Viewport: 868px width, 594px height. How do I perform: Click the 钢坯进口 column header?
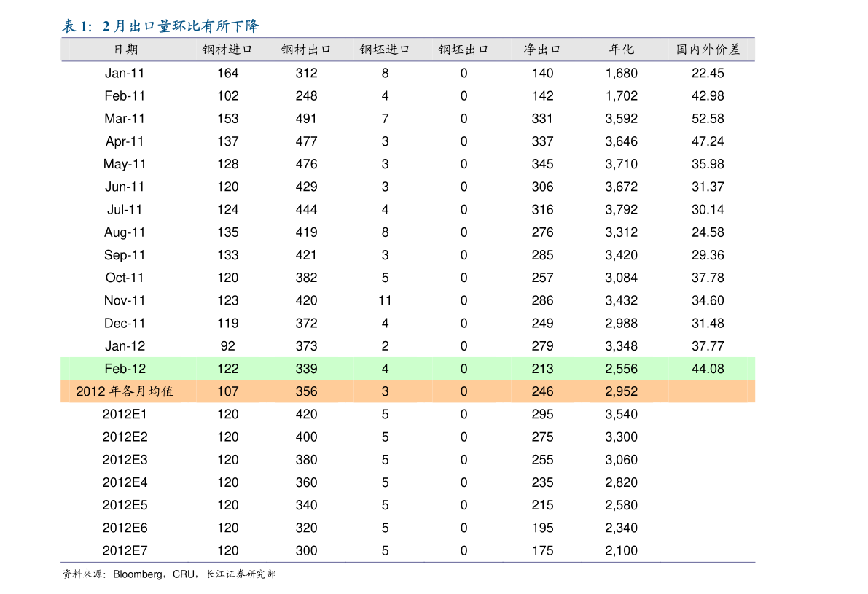click(385, 50)
